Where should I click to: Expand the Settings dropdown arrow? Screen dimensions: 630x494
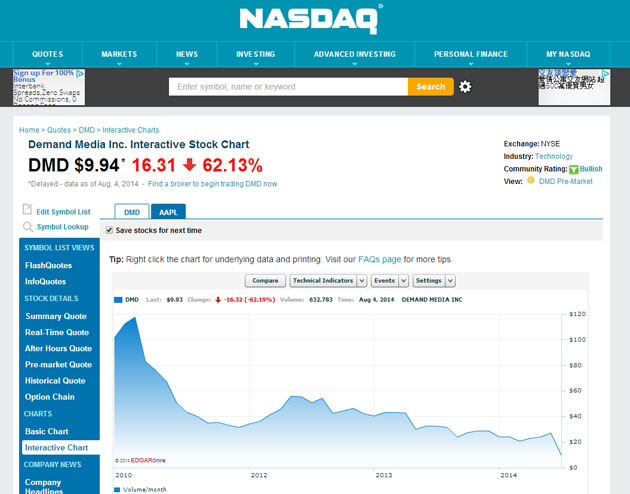coord(450,281)
